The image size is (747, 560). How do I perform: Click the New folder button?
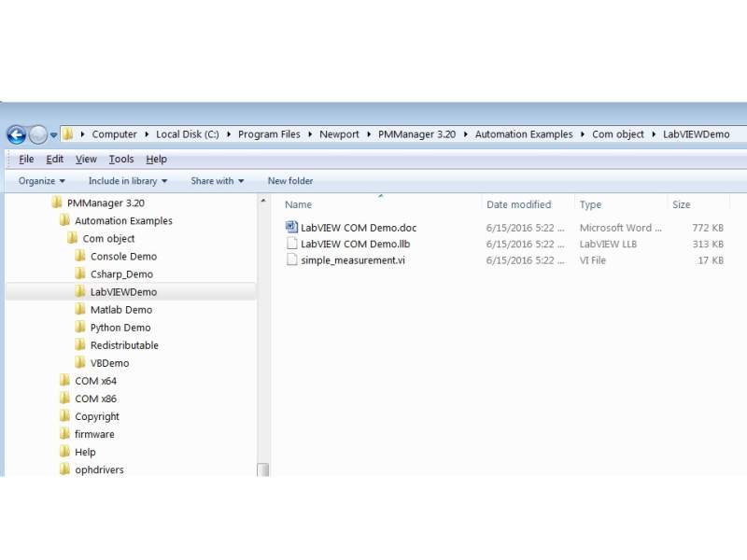click(x=290, y=181)
